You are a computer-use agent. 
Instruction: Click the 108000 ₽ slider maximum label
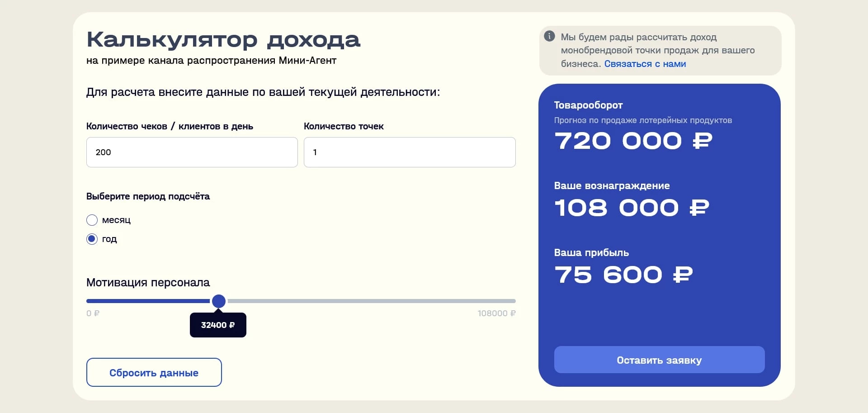(x=496, y=313)
